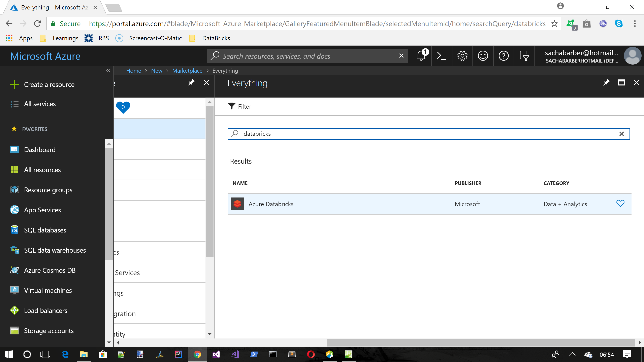Bookmark this page with the star icon

click(554, 24)
